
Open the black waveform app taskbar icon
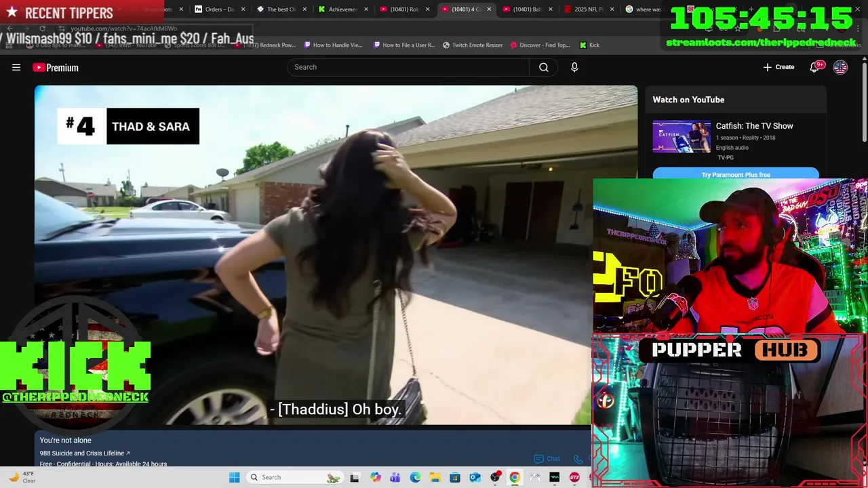click(554, 477)
